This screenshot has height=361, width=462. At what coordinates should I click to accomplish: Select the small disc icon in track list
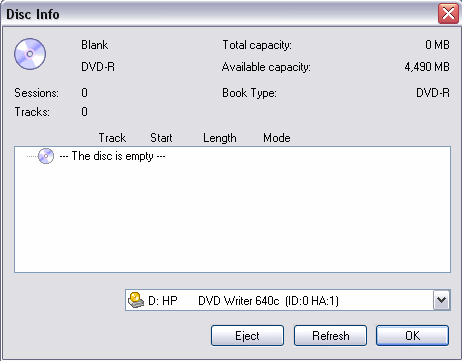[46, 156]
